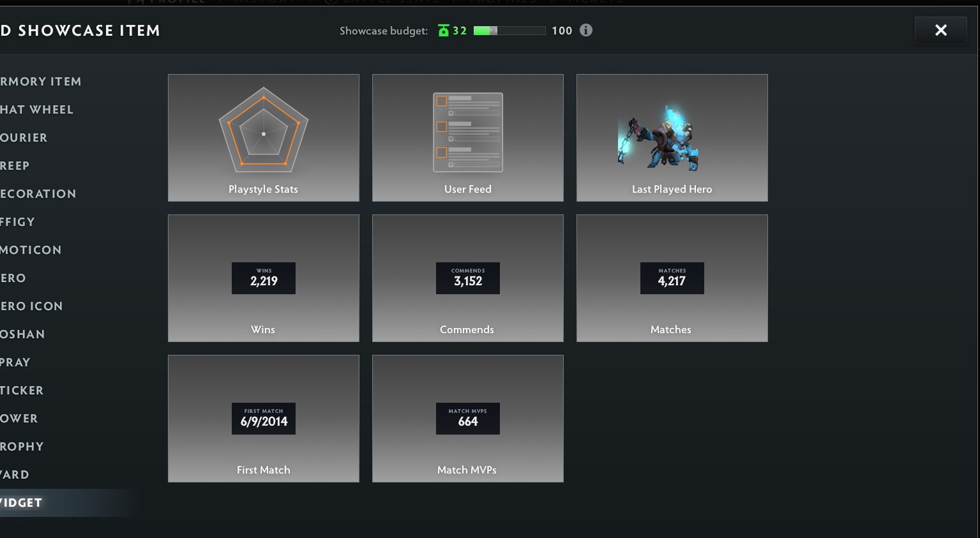Click the green budget scale icon
Viewport: 980px width, 538px height.
click(x=444, y=31)
